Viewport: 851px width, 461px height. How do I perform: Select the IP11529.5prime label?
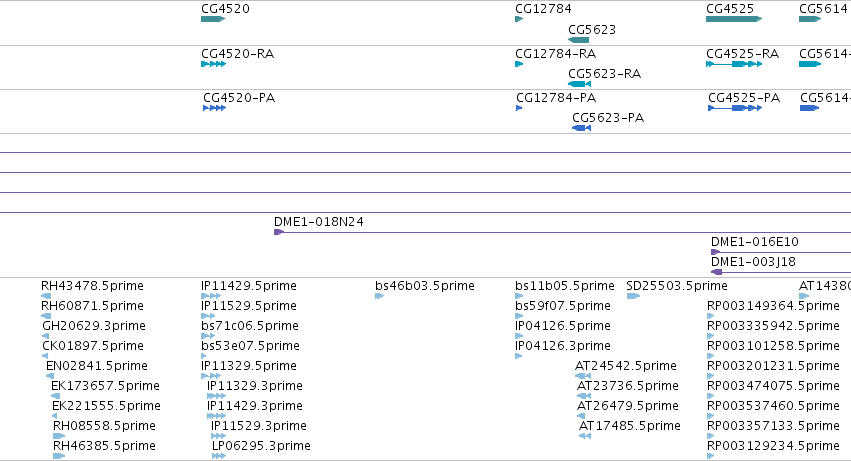[249, 306]
